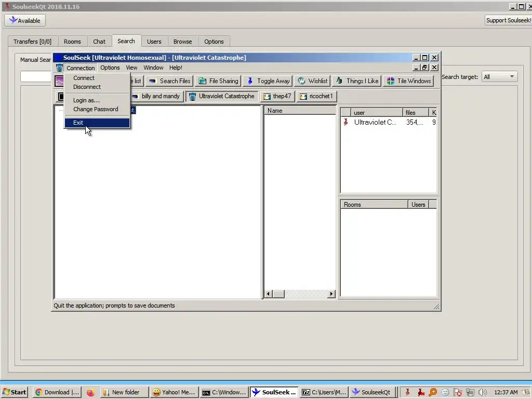
Task: Select Change Password menu entry
Action: 97,109
